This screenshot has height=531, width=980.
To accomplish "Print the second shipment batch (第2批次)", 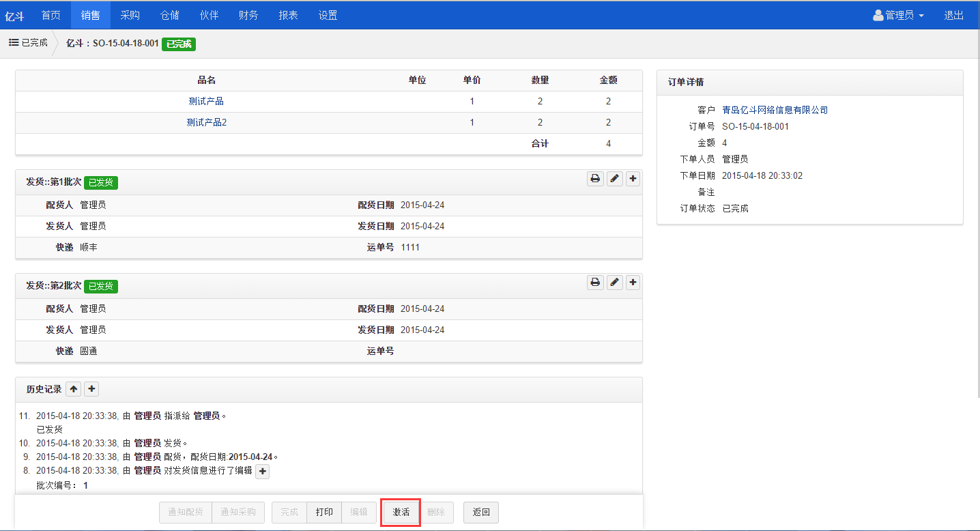I will pos(595,283).
